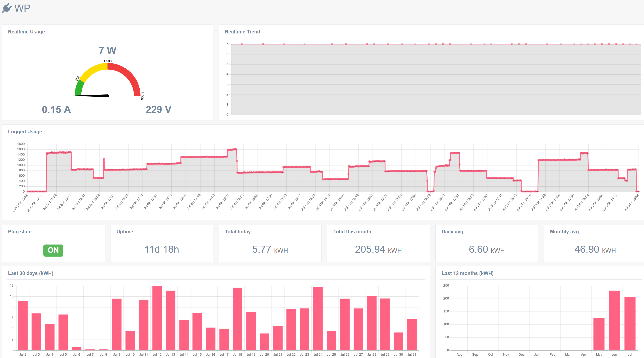The height and width of the screenshot is (358, 644).
Task: Click the 7 W realtime wattage reading
Action: point(108,51)
